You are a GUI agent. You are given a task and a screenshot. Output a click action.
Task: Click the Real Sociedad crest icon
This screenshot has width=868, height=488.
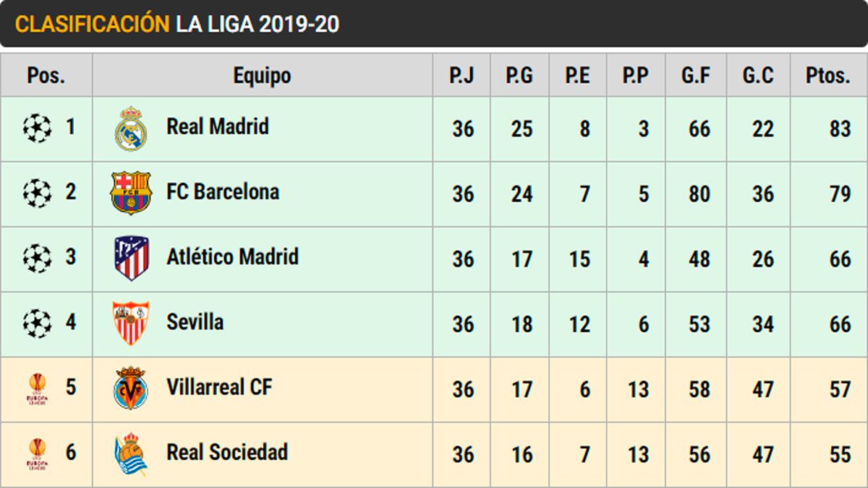coord(131,454)
